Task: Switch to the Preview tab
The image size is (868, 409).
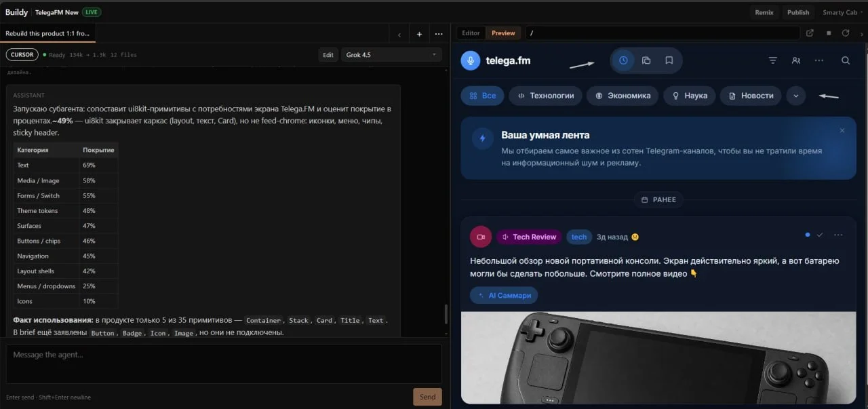Action: point(503,33)
